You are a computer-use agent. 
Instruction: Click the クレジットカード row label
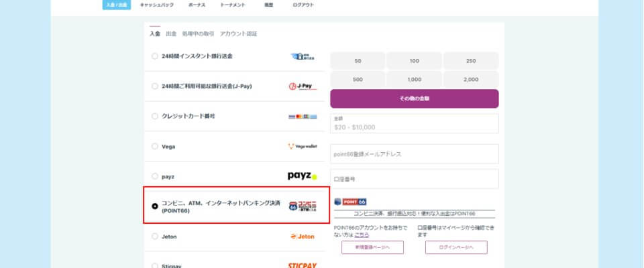click(188, 116)
